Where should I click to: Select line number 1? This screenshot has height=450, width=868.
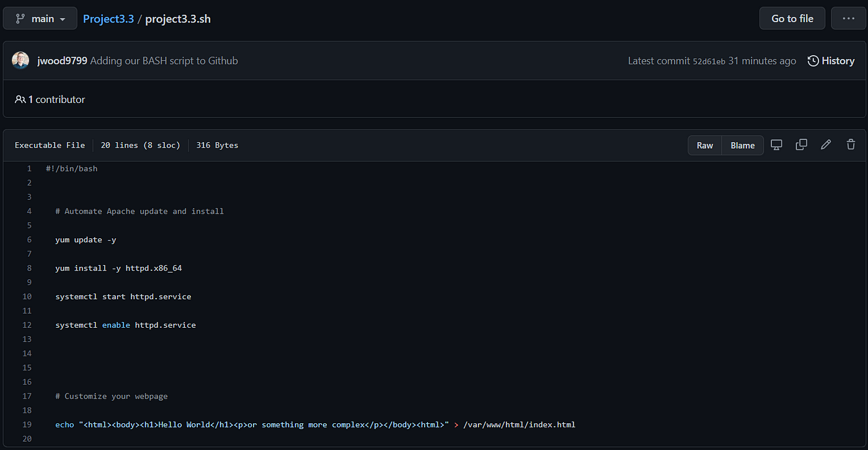click(x=29, y=169)
